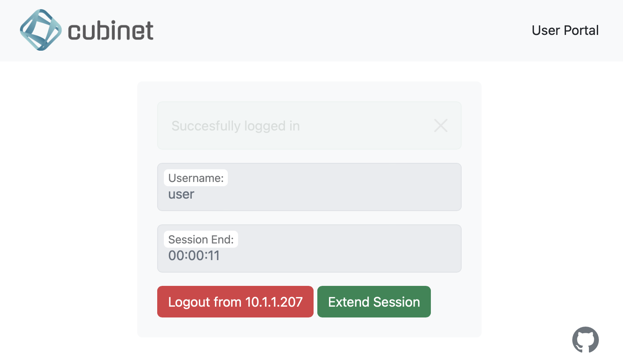Dismiss the "Succesfully logged in" alert
The image size is (623, 364).
click(440, 125)
